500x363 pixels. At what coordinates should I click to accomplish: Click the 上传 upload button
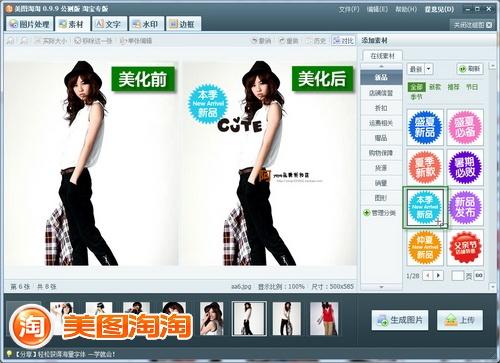460,320
